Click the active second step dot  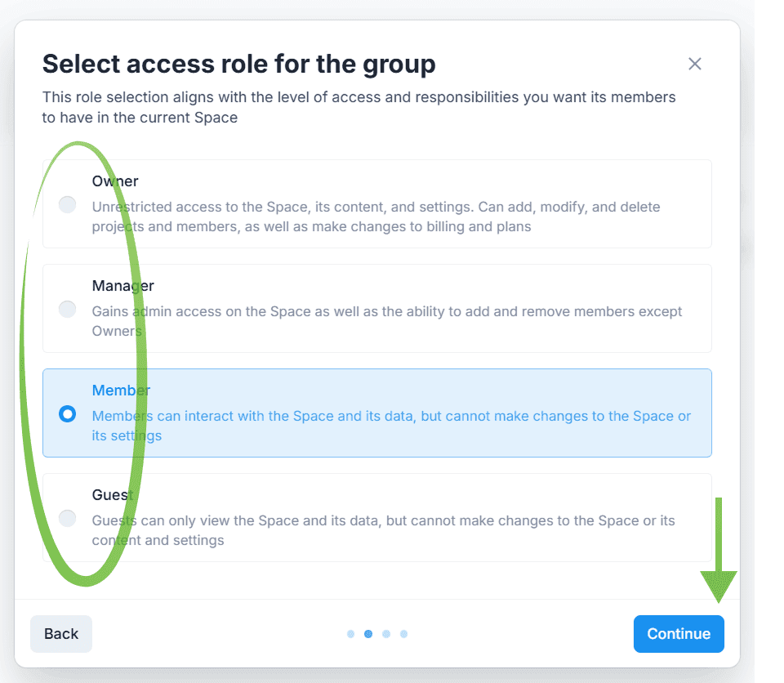tap(368, 634)
